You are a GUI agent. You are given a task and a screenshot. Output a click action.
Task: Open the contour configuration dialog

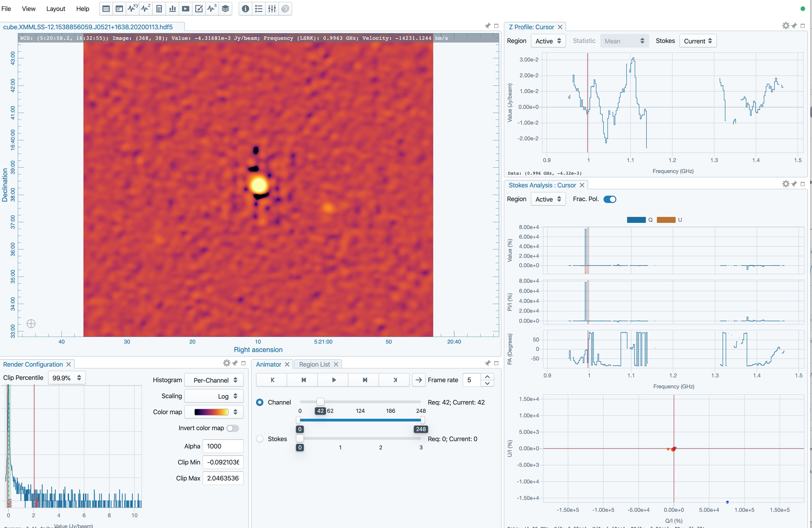coord(285,8)
